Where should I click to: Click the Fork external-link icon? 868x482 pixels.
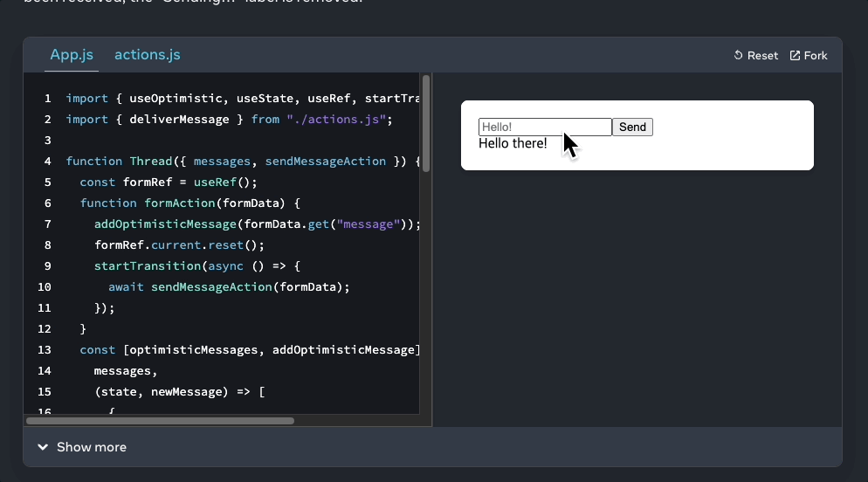[795, 56]
